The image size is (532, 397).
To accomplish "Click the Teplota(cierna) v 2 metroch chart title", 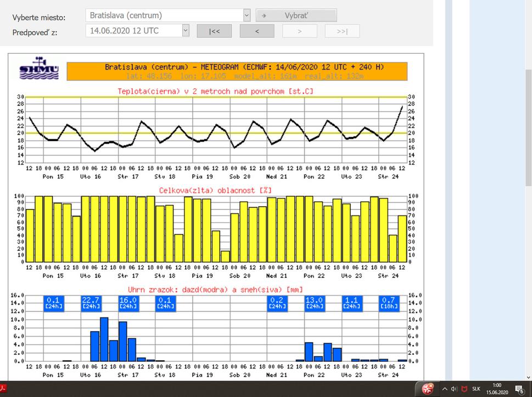I will click(x=215, y=92).
